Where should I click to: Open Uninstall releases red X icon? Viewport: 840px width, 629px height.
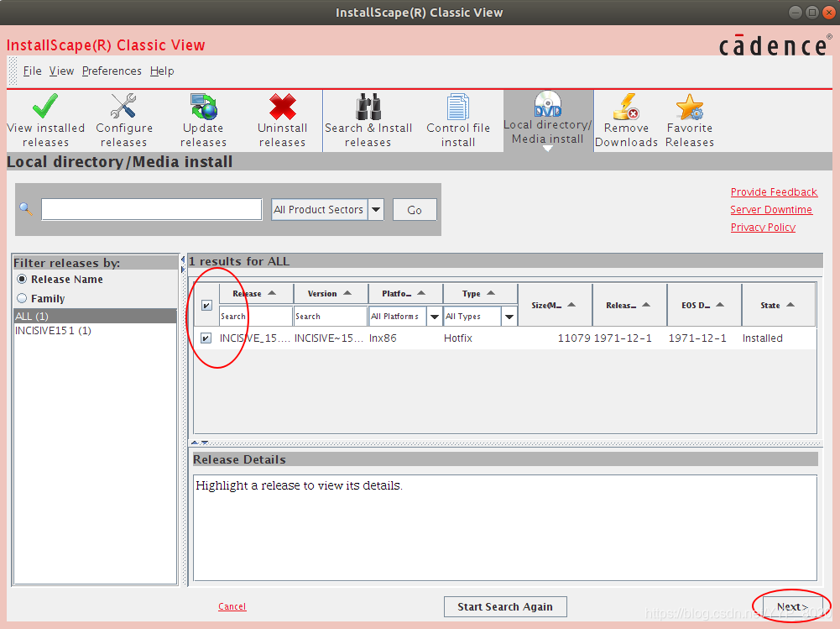(x=282, y=106)
